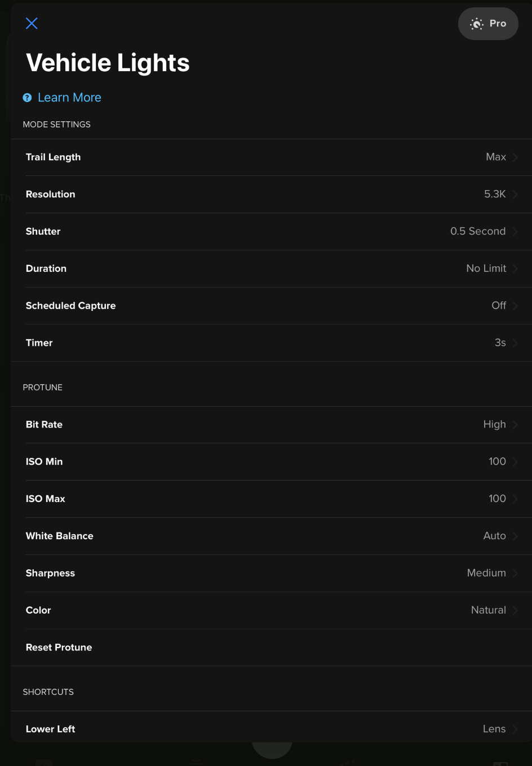532x766 pixels.
Task: Open the Duration setting row
Action: pos(271,268)
